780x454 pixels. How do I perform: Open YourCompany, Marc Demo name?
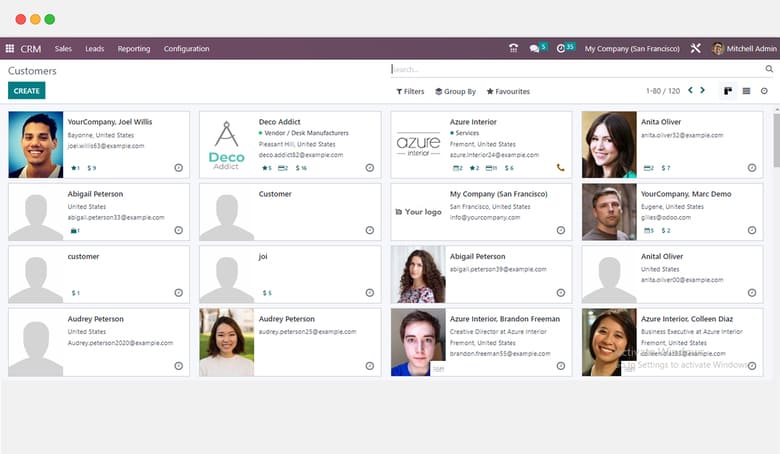[686, 194]
